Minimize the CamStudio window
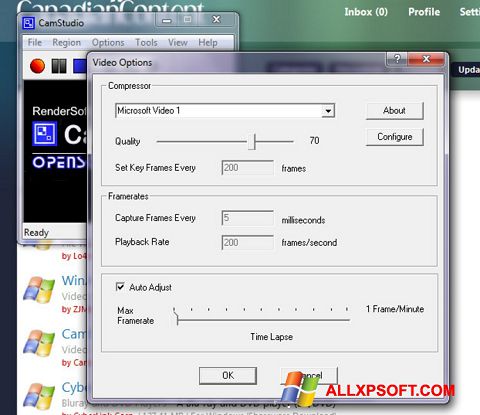480x415 pixels. tap(167, 20)
